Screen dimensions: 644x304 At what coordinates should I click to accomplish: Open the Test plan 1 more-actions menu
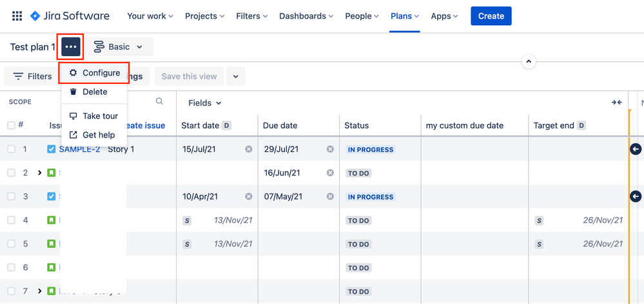pyautogui.click(x=71, y=46)
